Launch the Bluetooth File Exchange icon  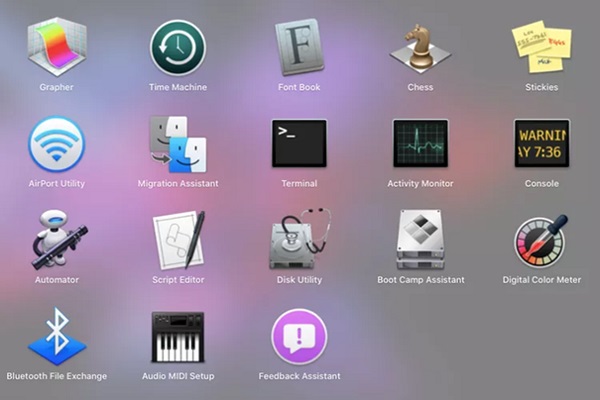[x=56, y=336]
